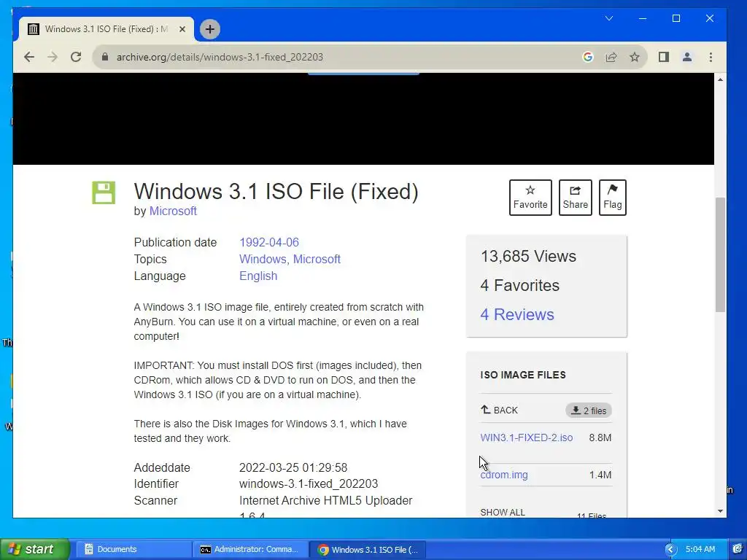Select Chrome taskbar button Windows 3.1 ISO File
The height and width of the screenshot is (560, 747).
(368, 550)
